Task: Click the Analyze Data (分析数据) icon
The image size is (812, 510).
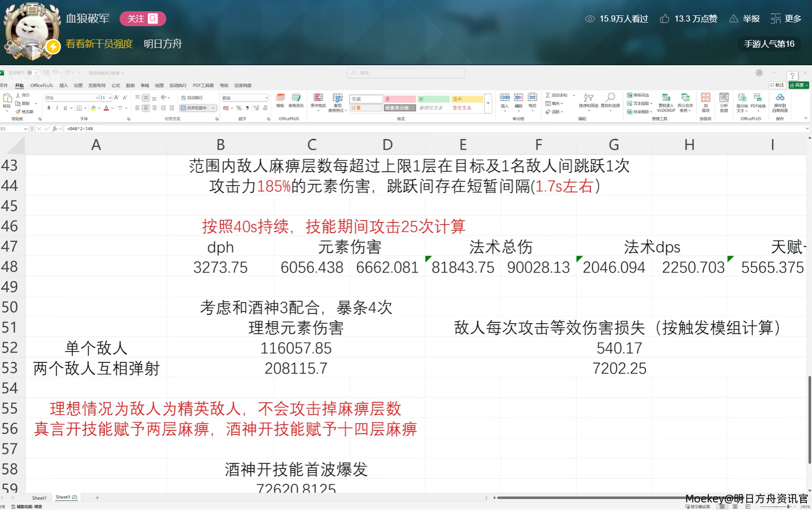Action: click(x=724, y=100)
